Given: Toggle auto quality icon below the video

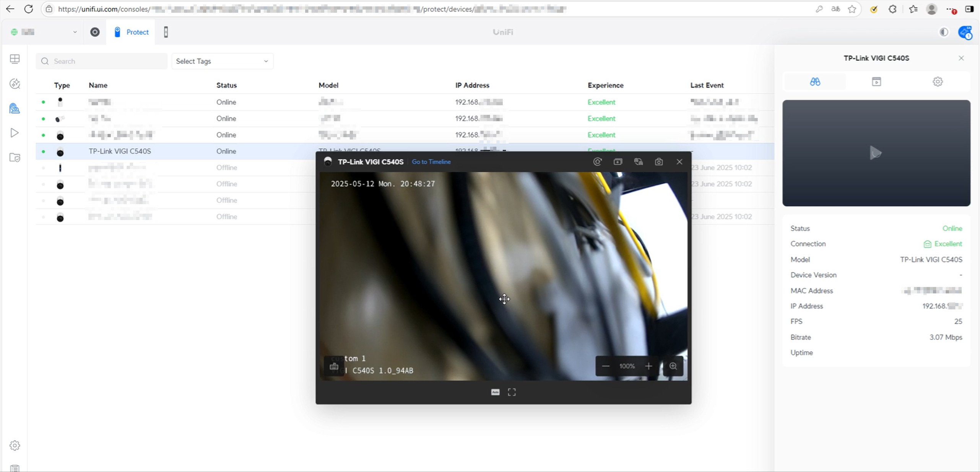Looking at the screenshot, I should coord(495,392).
